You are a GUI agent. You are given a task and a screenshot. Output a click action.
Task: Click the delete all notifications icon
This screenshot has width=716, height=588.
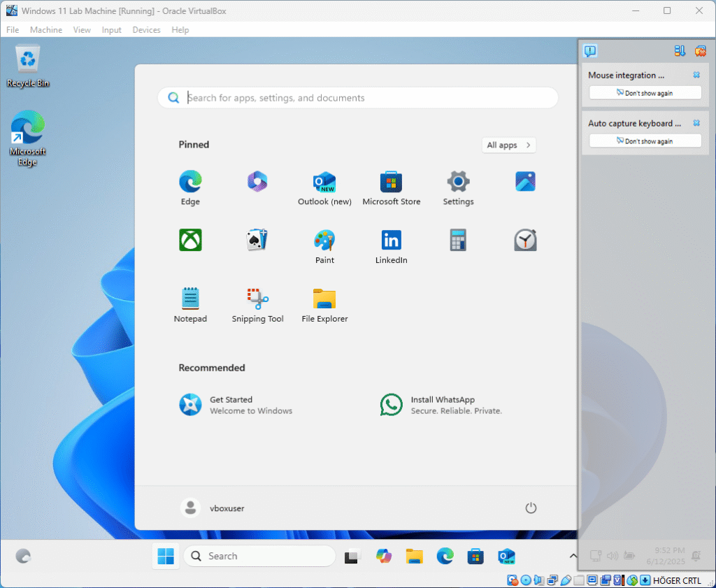point(701,50)
